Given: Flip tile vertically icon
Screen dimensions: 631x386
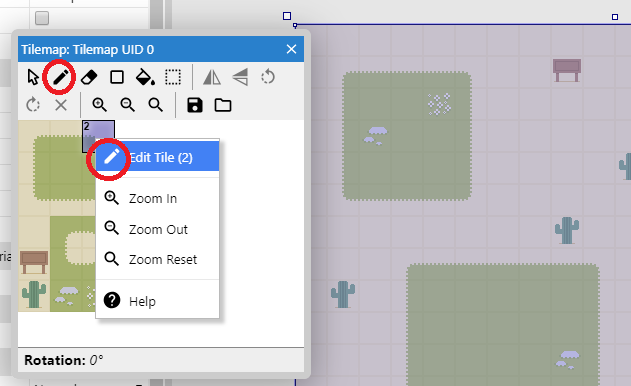Looking at the screenshot, I should coord(240,77).
